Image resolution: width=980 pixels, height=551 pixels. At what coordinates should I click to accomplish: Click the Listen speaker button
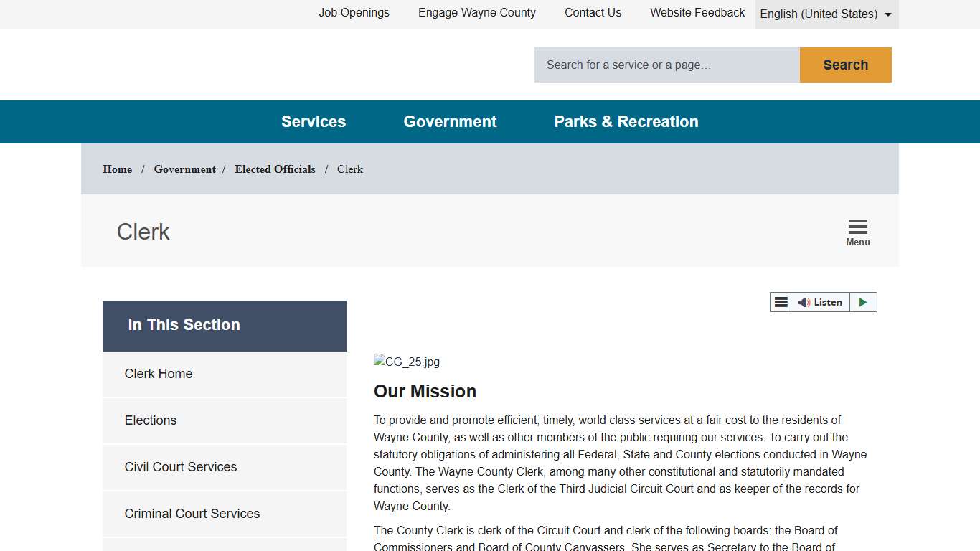(820, 302)
